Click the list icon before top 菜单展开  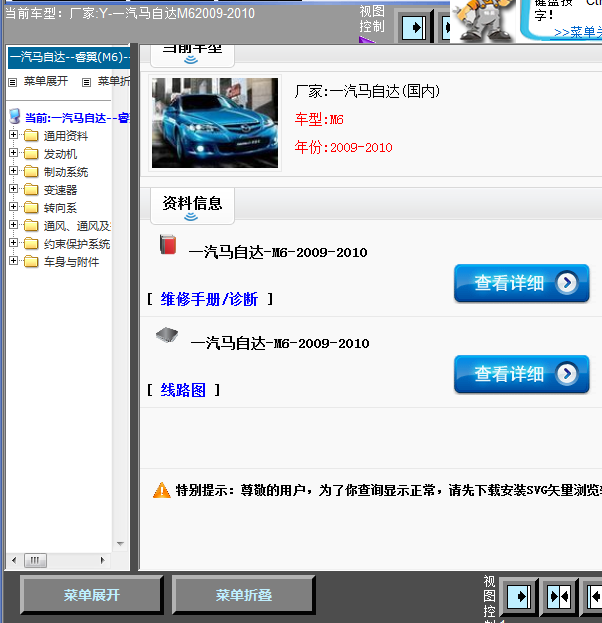13,82
